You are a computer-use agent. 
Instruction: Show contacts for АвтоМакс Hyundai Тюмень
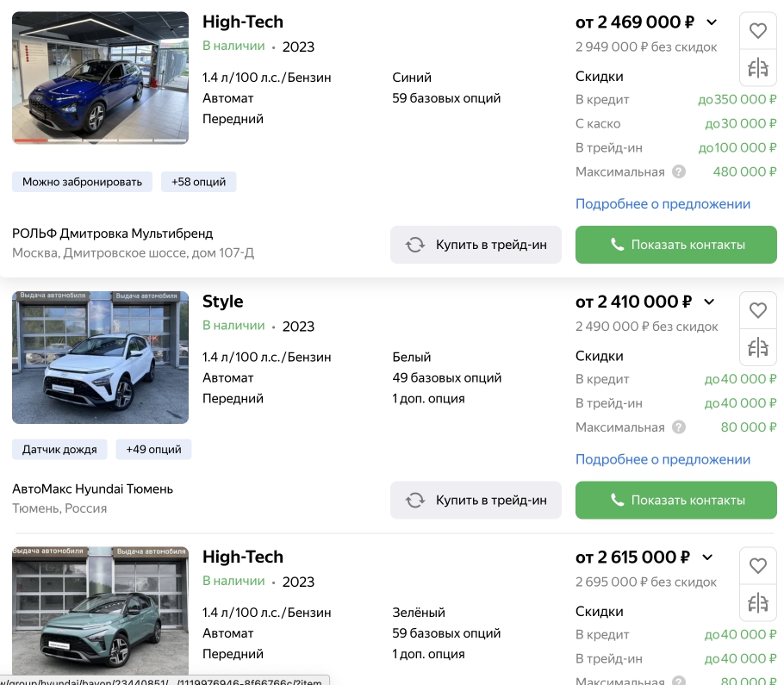[675, 501]
